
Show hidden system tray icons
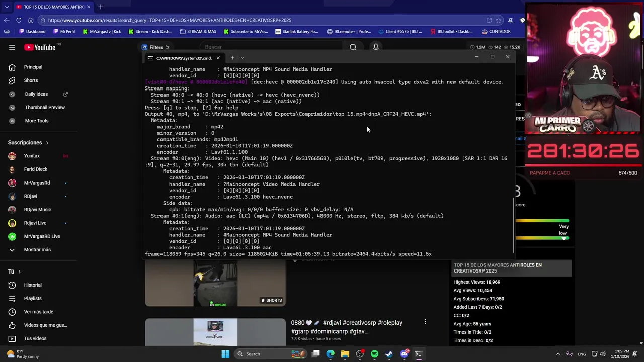[x=558, y=354]
